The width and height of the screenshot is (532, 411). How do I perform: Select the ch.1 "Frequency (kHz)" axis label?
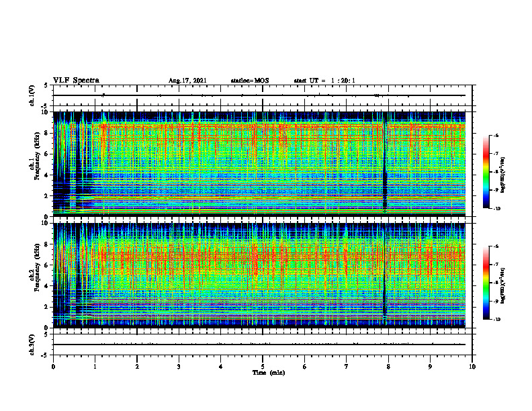pos(37,156)
